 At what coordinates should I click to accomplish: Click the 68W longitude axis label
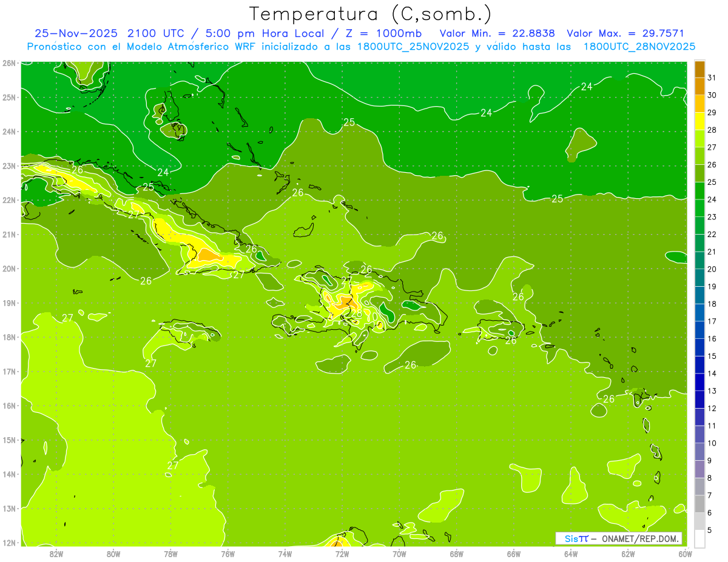click(457, 553)
